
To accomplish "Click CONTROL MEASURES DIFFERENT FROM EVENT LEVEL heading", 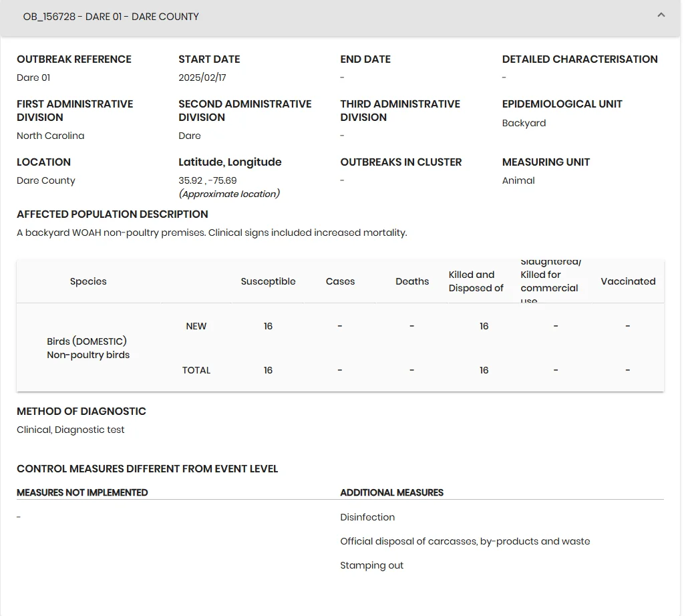I will point(148,468).
